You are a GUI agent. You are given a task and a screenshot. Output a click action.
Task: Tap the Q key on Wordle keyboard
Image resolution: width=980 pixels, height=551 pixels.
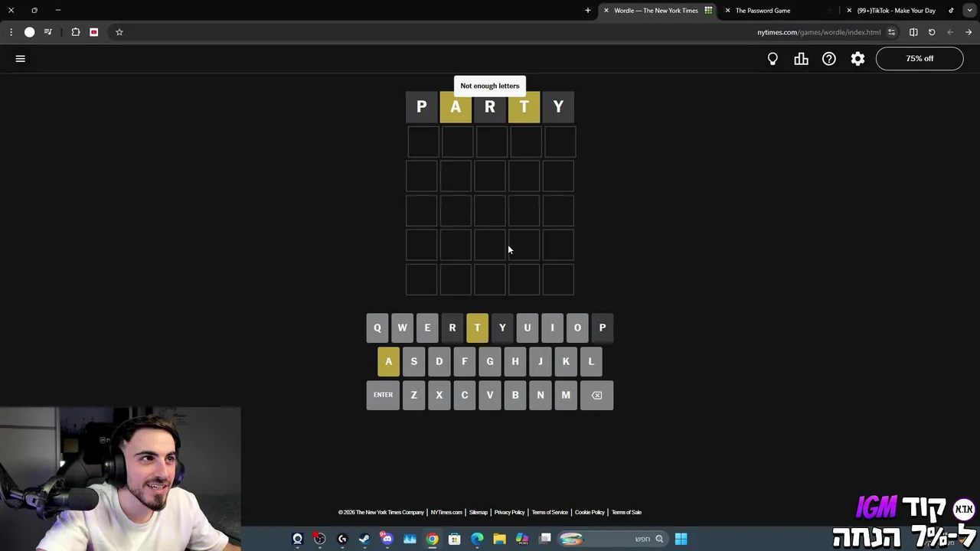(x=377, y=328)
